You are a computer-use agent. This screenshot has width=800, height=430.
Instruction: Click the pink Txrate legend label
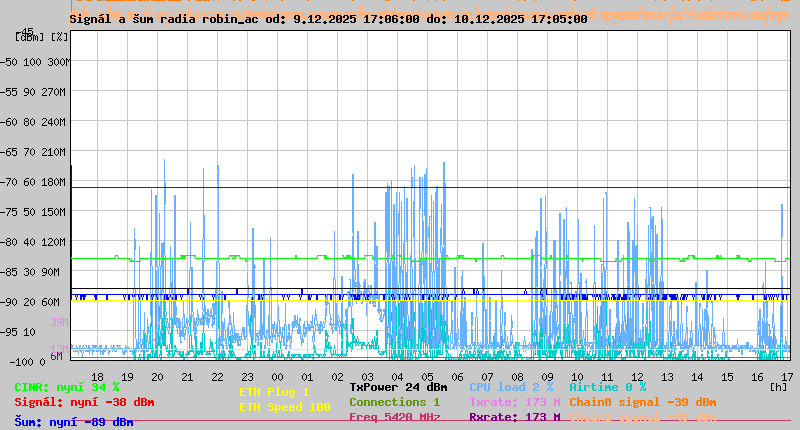514,402
